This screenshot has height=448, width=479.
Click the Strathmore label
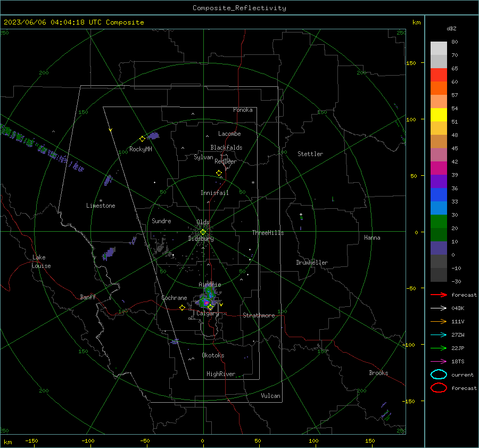[259, 315]
